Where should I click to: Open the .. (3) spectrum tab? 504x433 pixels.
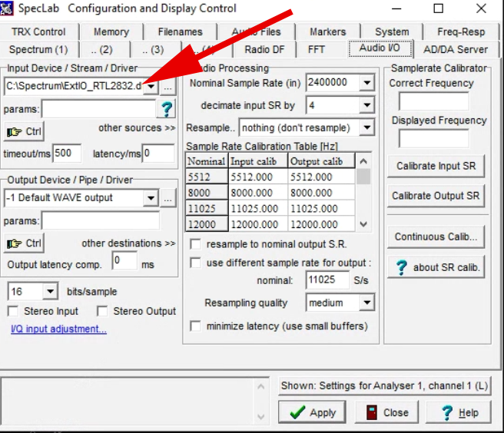[153, 49]
